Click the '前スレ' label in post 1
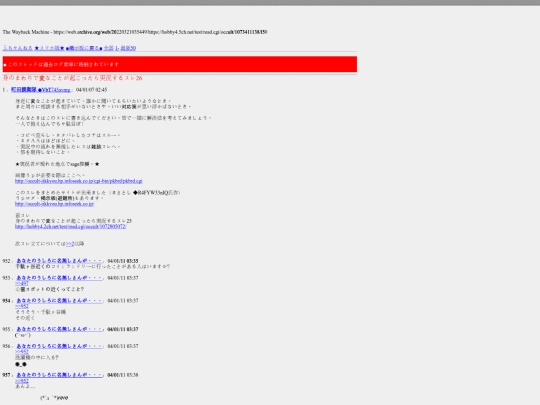 coord(22,215)
